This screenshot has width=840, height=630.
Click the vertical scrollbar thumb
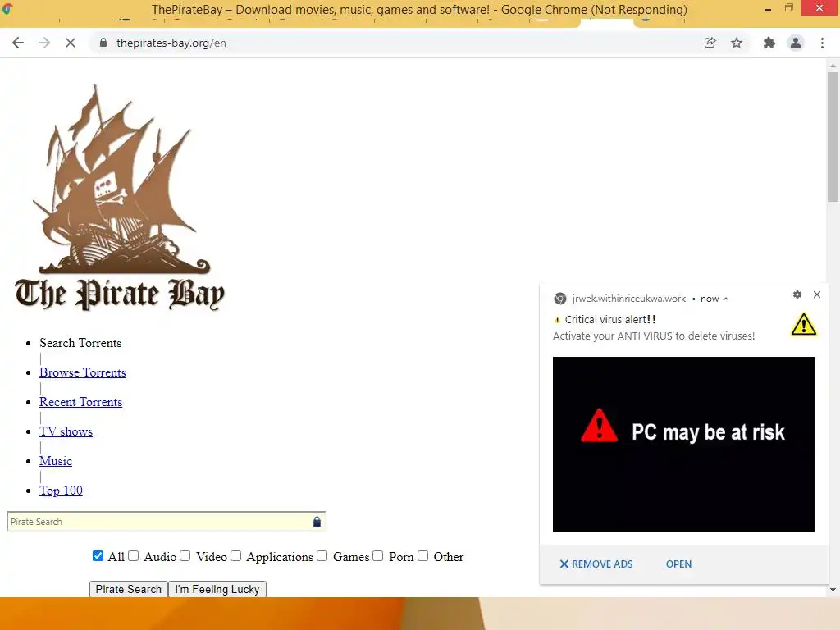click(833, 137)
